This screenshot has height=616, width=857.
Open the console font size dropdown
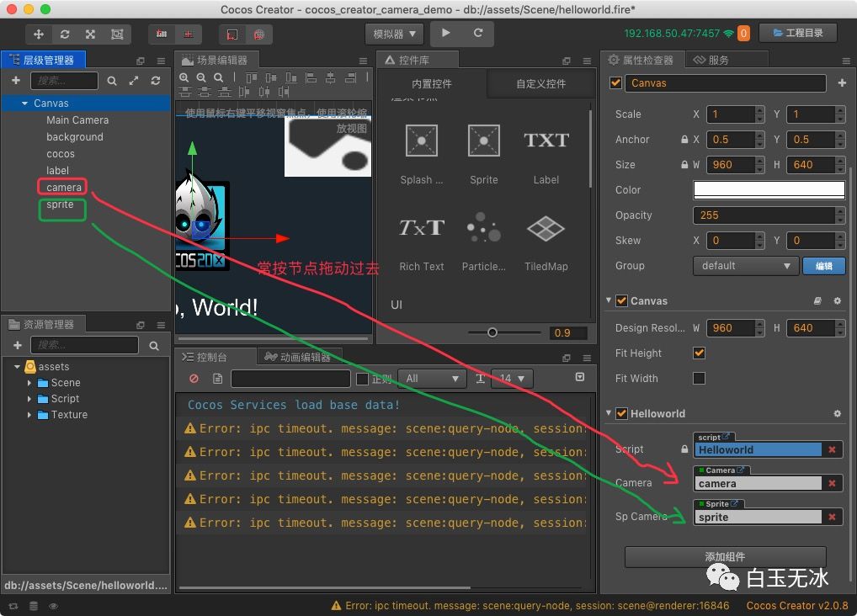(512, 378)
